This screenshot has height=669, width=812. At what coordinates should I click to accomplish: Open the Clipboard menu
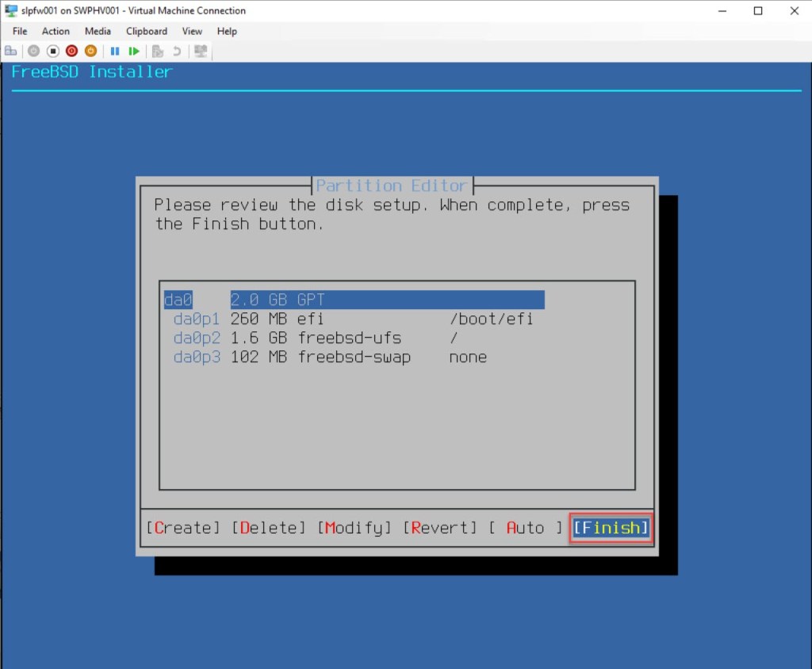147,31
